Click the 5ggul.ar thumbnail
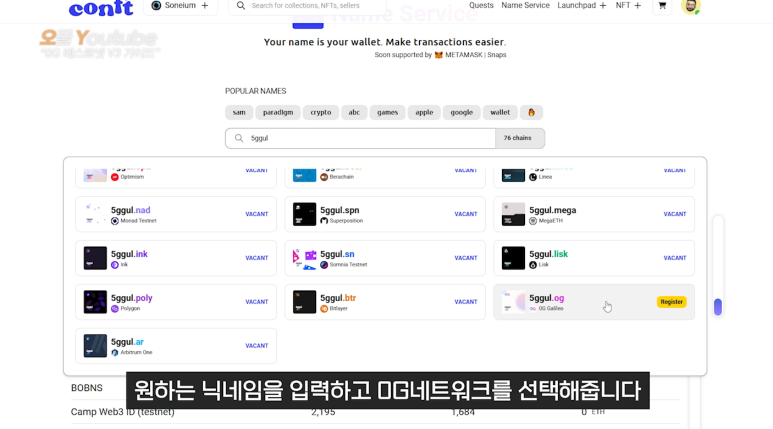Viewport: 773px width, 429px height. point(95,346)
